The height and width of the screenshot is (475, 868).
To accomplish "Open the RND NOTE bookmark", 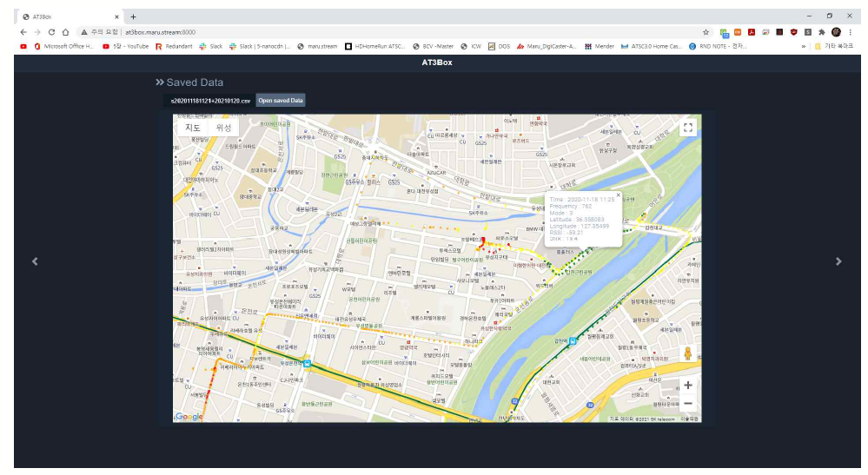I will (718, 46).
